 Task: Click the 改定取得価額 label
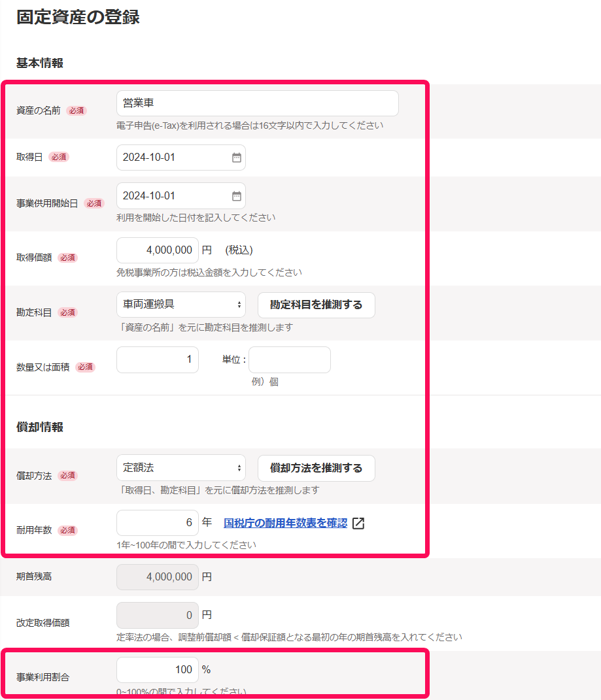point(43,624)
